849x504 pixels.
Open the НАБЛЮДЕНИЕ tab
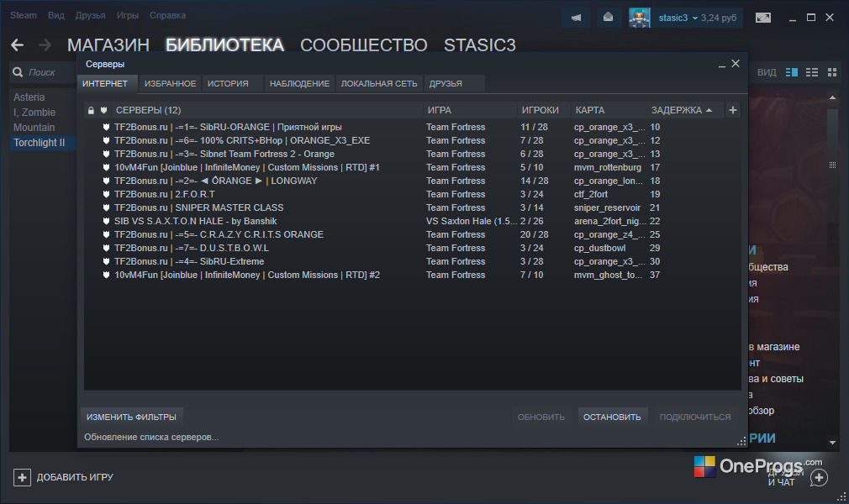299,83
